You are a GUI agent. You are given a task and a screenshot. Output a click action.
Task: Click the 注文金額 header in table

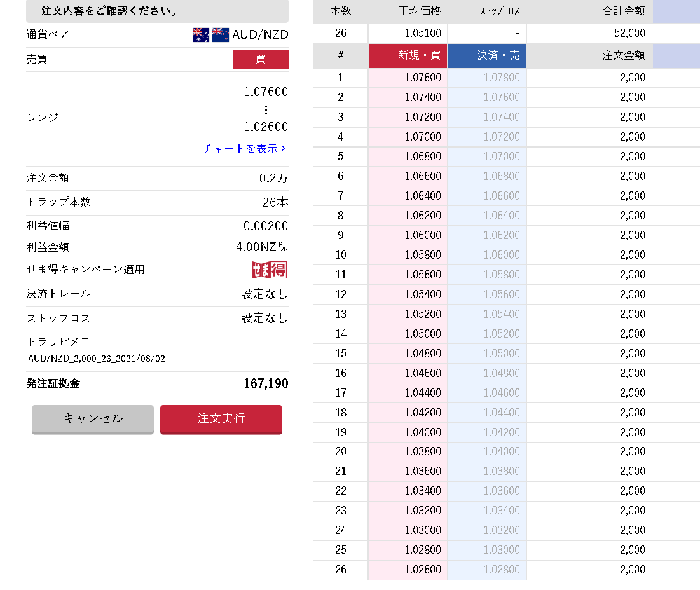pos(623,55)
